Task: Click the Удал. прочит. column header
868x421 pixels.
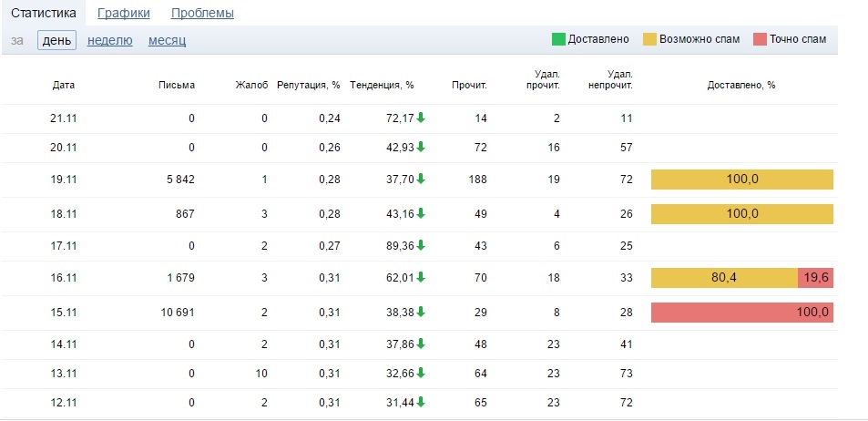Action: point(543,79)
